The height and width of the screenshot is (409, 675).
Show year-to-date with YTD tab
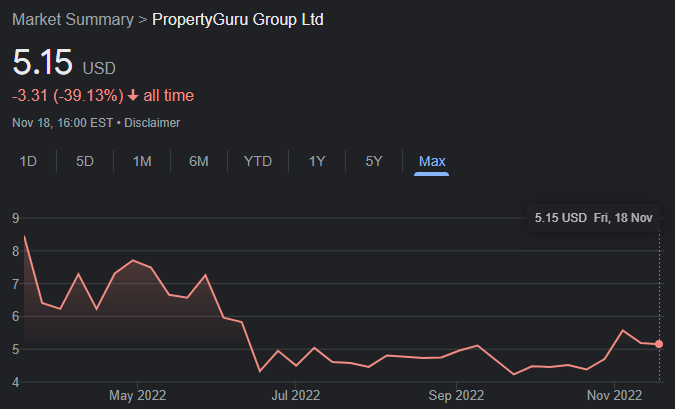pos(258,161)
